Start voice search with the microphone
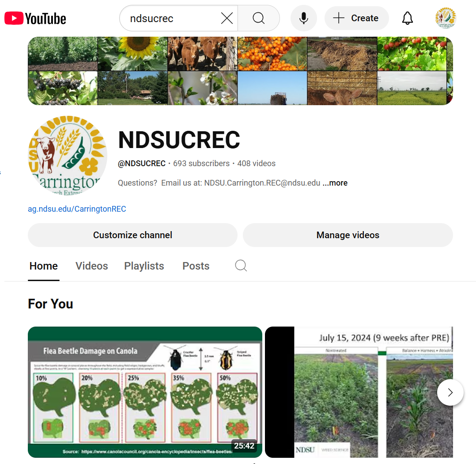The image size is (476, 464). 304,18
